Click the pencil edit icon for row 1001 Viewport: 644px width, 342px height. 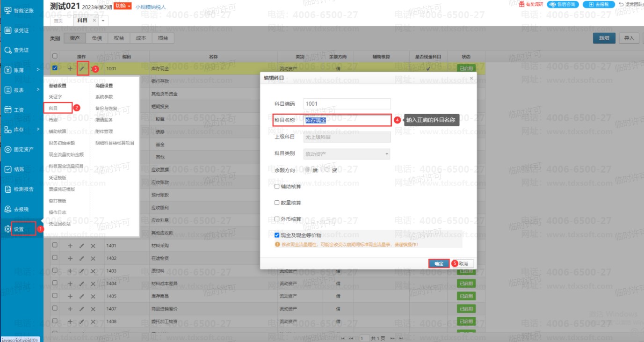pos(82,69)
